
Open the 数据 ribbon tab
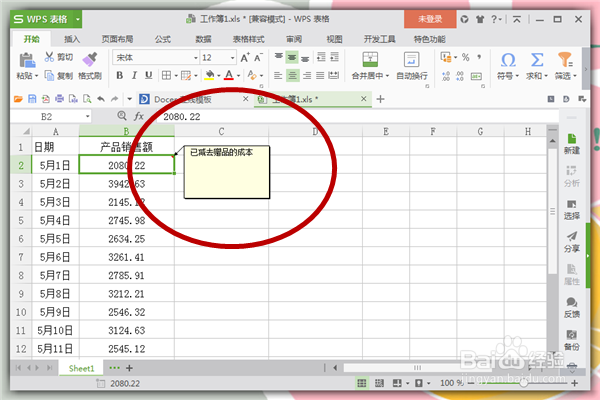pyautogui.click(x=204, y=39)
